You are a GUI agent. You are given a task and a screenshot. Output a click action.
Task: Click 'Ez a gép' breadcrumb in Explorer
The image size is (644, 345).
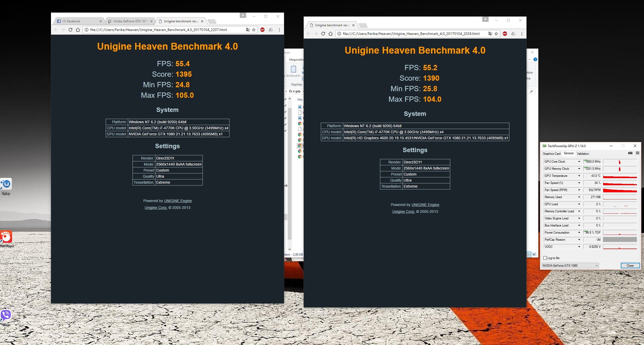coord(295,91)
